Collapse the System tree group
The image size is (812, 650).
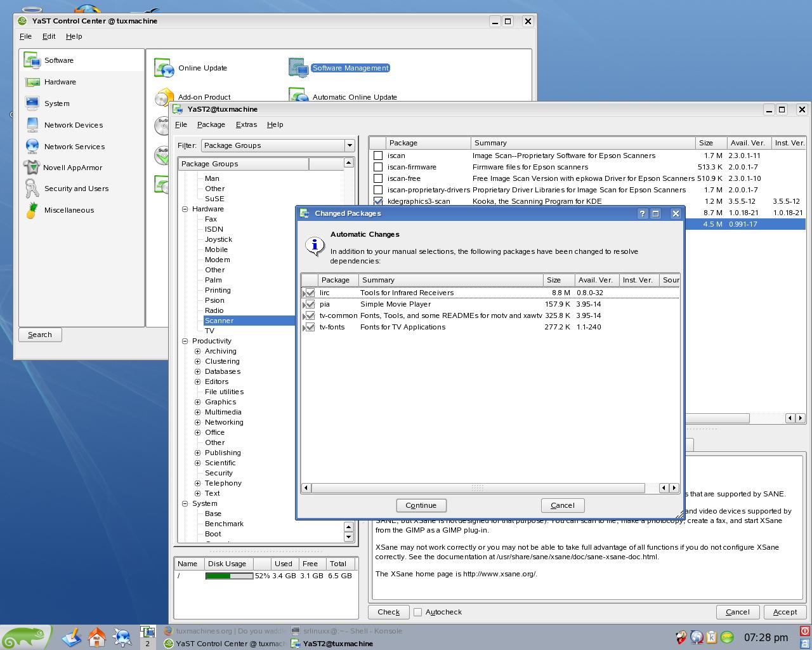click(x=185, y=503)
